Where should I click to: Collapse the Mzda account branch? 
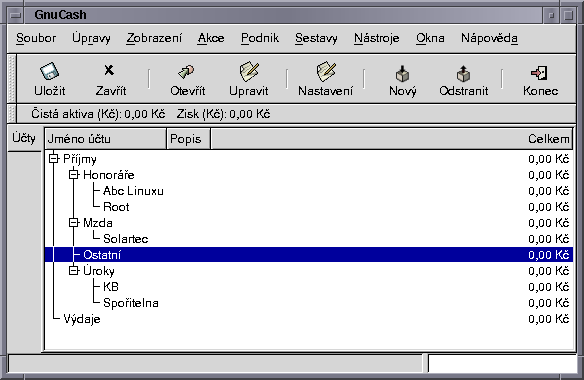74,222
